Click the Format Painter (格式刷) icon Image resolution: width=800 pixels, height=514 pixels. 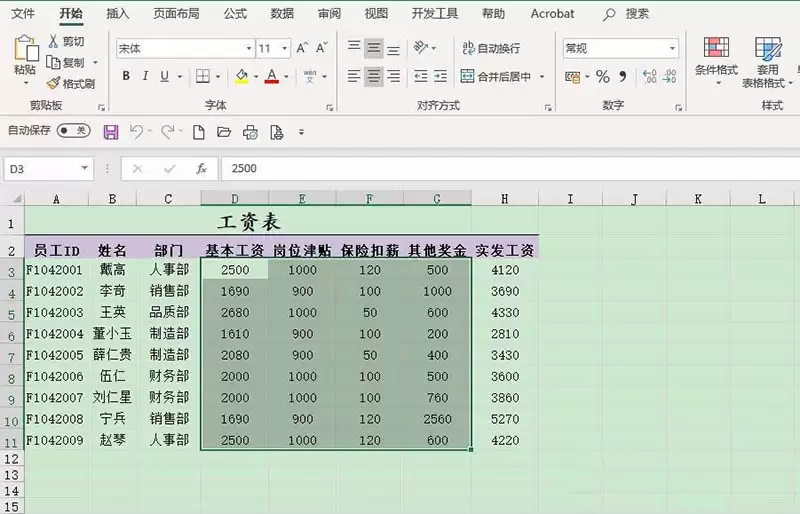[x=53, y=83]
